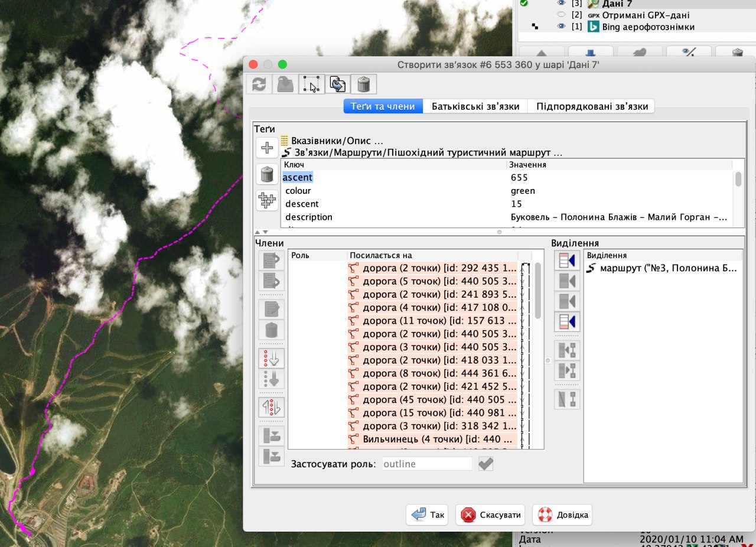Click the duplicate relation icon

tap(337, 84)
